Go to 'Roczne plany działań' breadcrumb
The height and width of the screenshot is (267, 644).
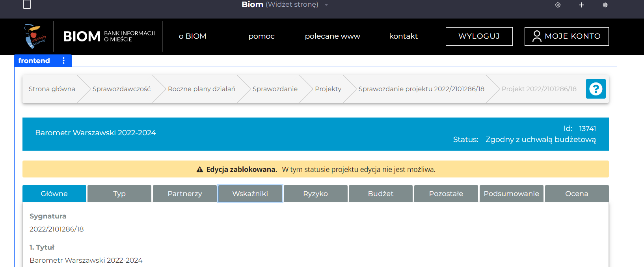click(201, 89)
